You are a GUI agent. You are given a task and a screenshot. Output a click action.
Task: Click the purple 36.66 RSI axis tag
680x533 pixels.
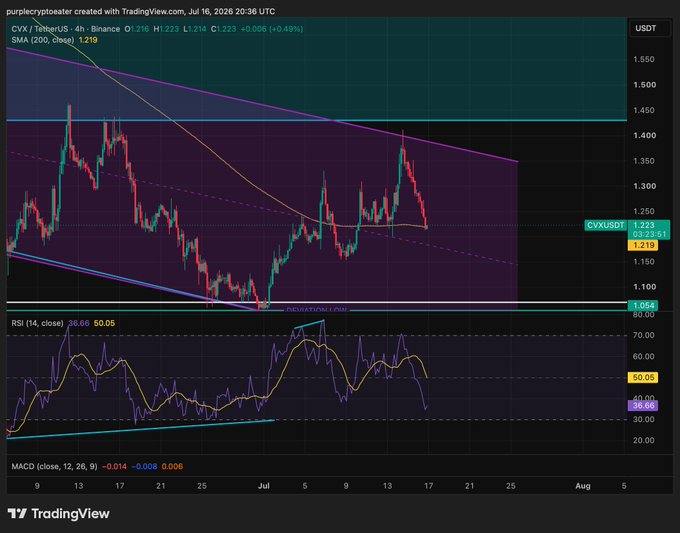point(643,405)
